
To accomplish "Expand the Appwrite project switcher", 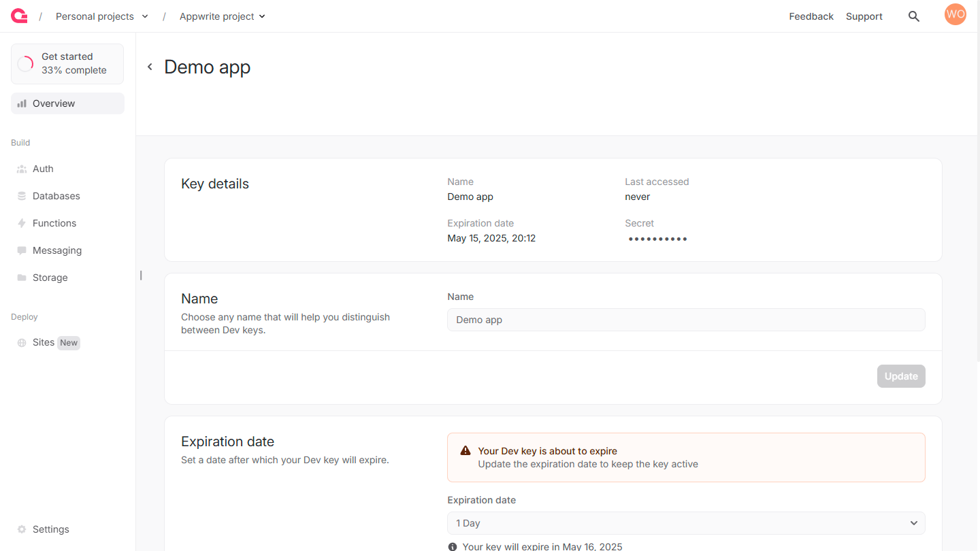I will coord(223,16).
